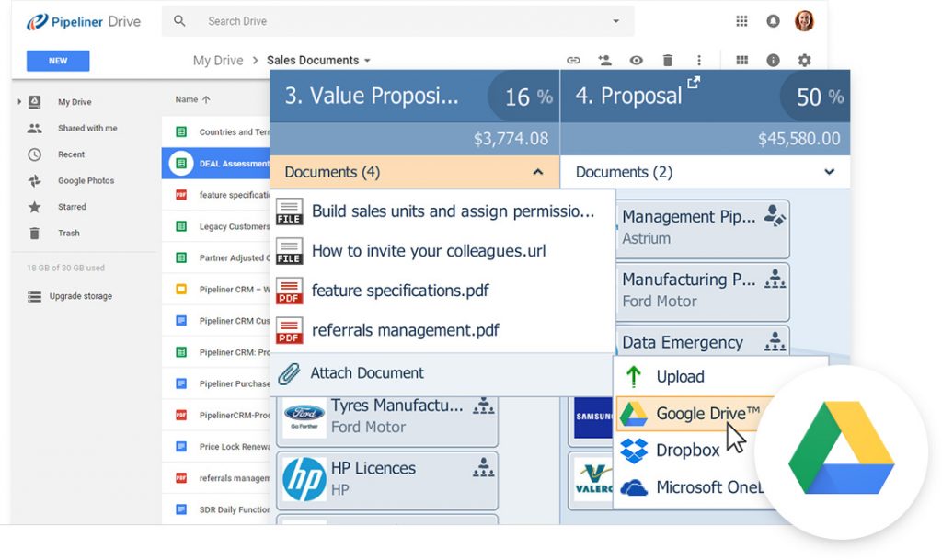The width and height of the screenshot is (942, 560).
Task: Click the Ford logo thumbnail
Action: [304, 417]
